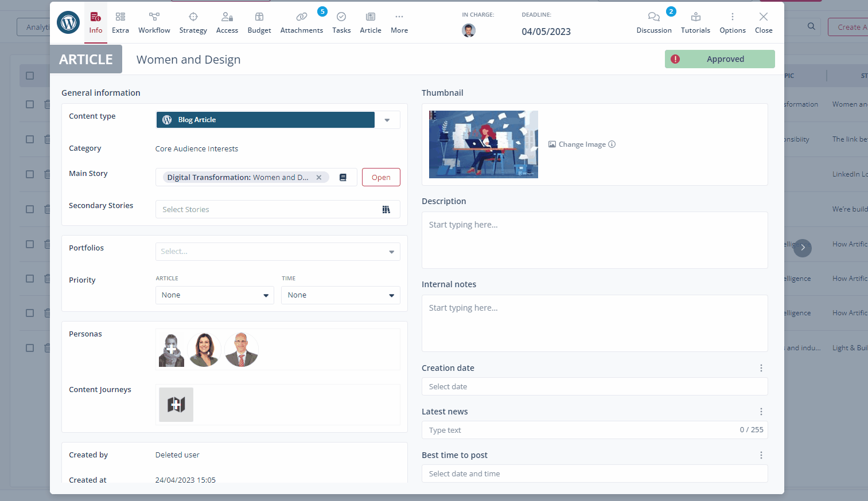This screenshot has width=868, height=501.
Task: Click the Change Image link
Action: click(582, 144)
